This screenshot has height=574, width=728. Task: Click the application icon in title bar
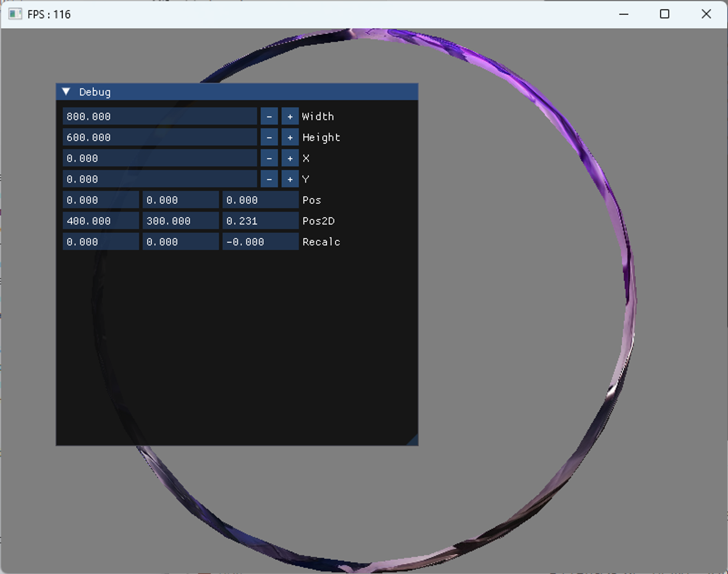click(x=15, y=14)
